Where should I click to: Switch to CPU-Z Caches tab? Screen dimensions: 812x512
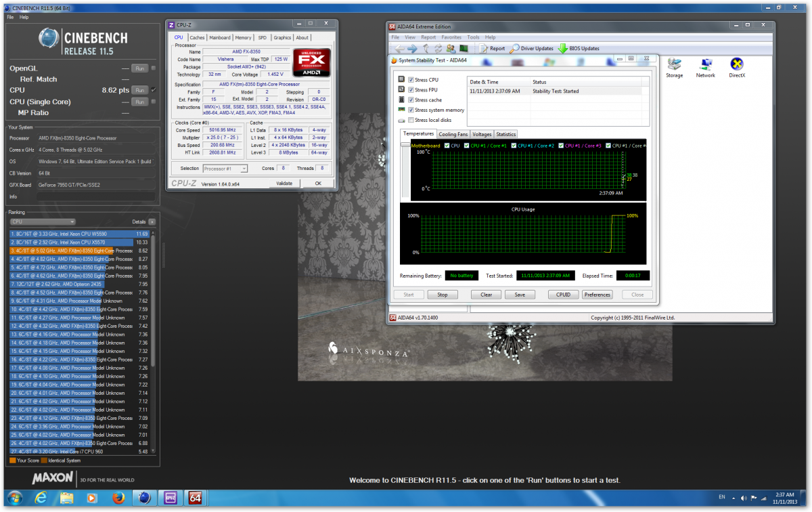point(197,38)
